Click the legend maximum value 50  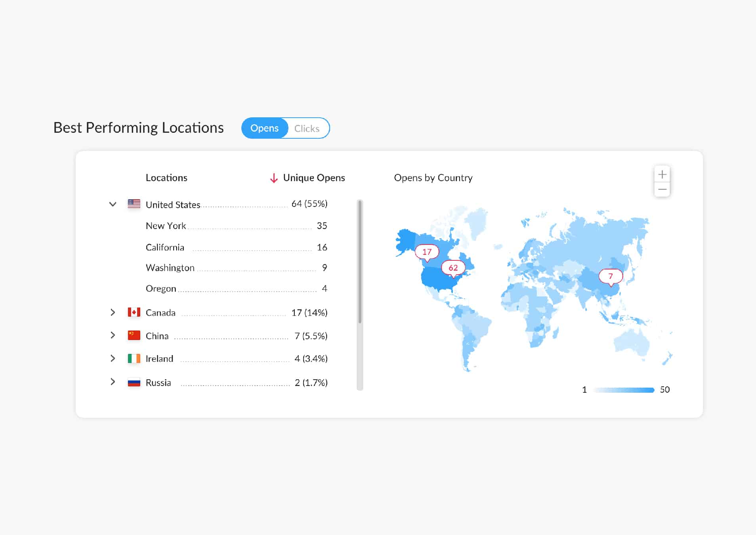pyautogui.click(x=664, y=390)
